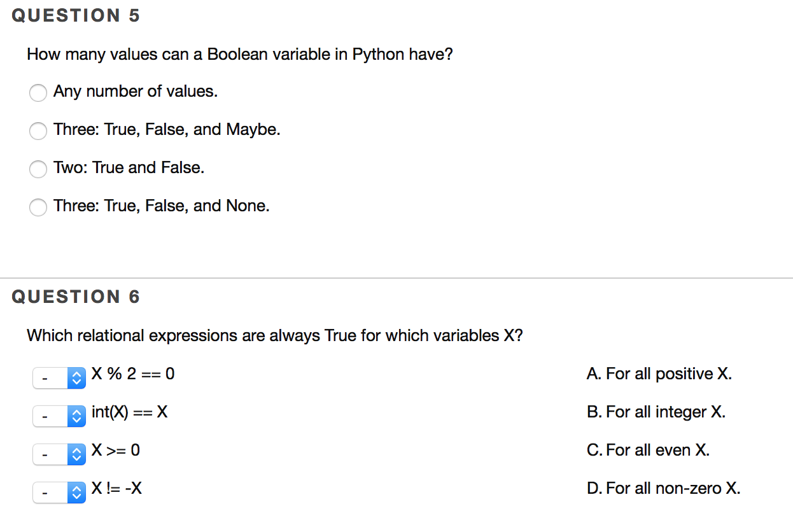Click the up-down chevron icon on the first dropdown
The width and height of the screenshot is (793, 532).
click(76, 377)
